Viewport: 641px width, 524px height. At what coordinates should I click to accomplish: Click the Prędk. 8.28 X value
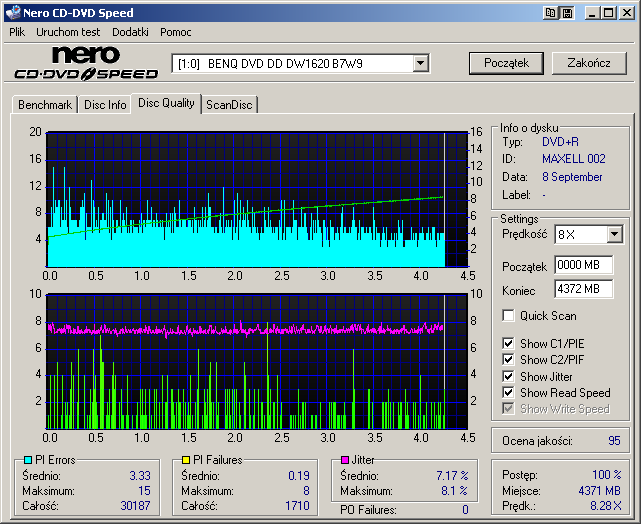[605, 506]
